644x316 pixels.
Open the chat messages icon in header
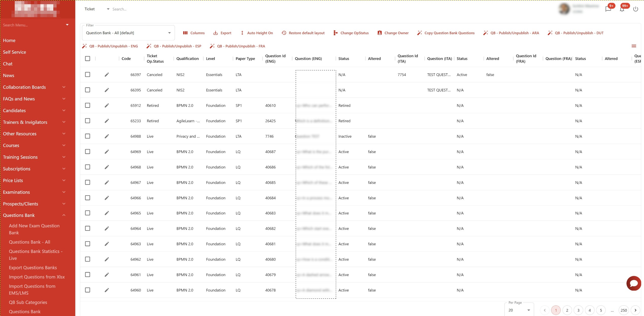[x=608, y=9]
